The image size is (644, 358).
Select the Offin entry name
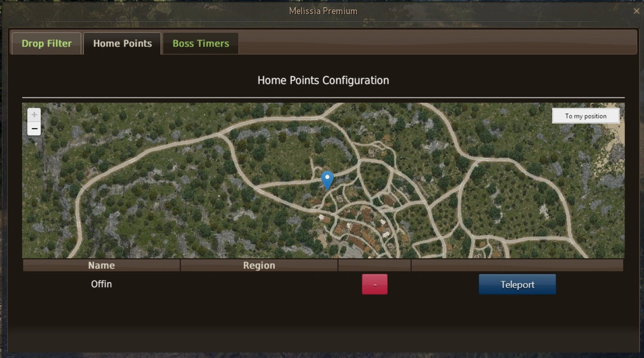point(101,284)
